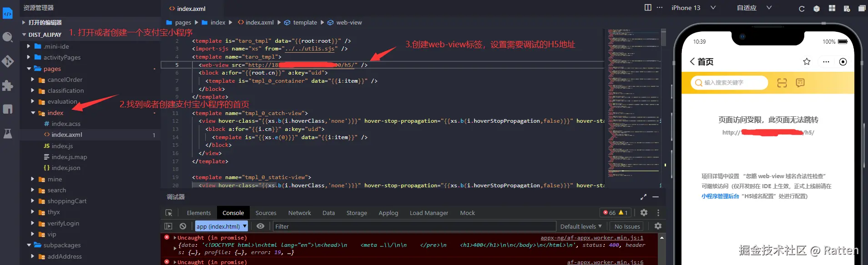
Task: Expand the .mini-ide folder
Action: [29, 46]
